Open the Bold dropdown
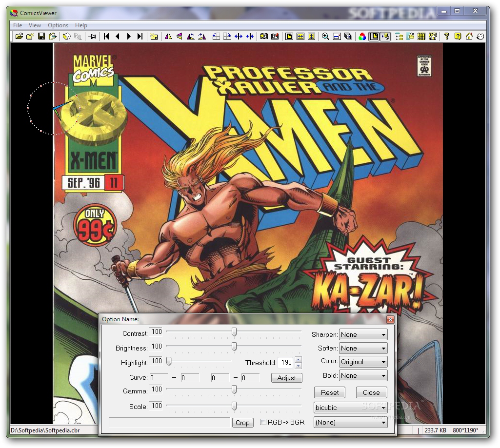 coord(363,376)
